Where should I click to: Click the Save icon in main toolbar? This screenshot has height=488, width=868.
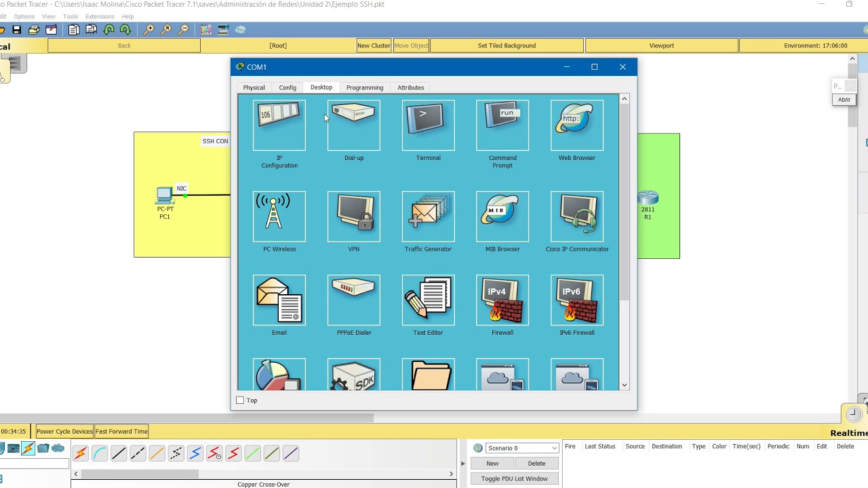pos(17,30)
